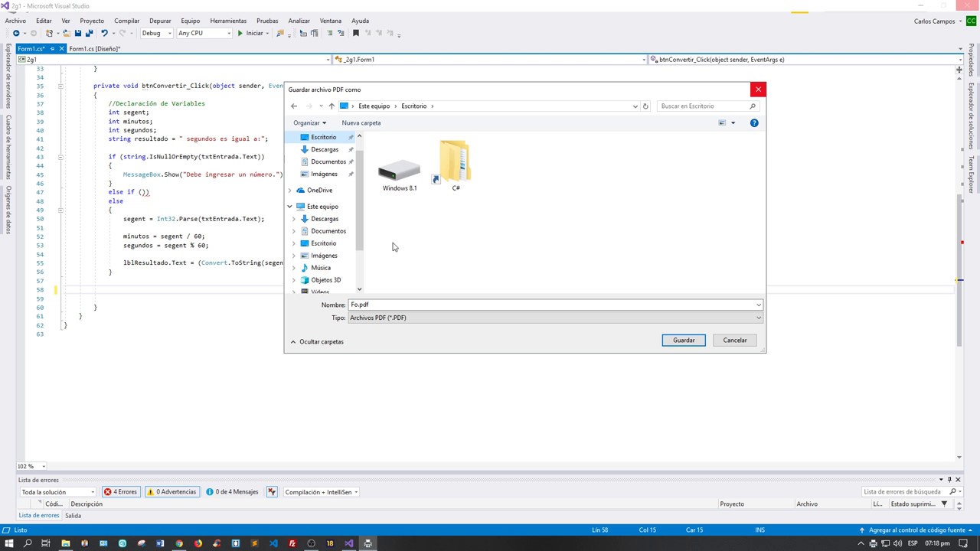Select Escritorio in quick access list
Image resolution: width=980 pixels, height=551 pixels.
click(x=323, y=137)
